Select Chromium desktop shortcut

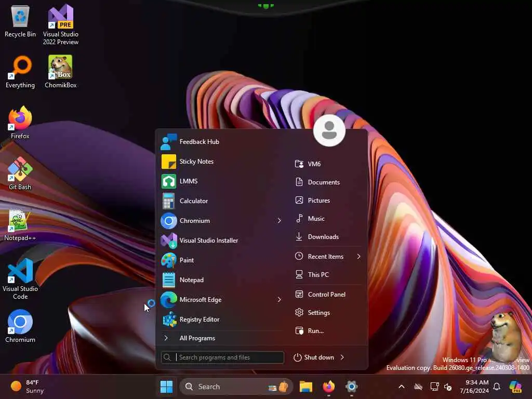tap(20, 326)
